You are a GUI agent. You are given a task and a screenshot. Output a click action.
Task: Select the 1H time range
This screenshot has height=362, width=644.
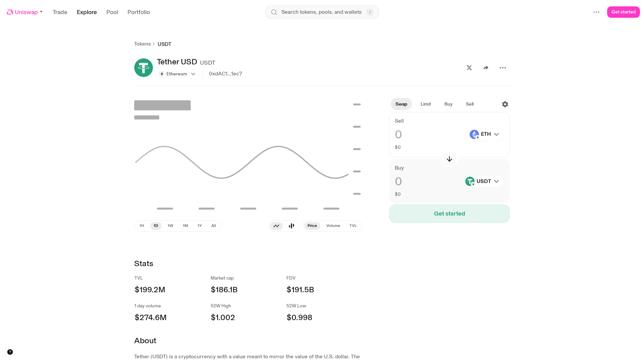coord(142,226)
